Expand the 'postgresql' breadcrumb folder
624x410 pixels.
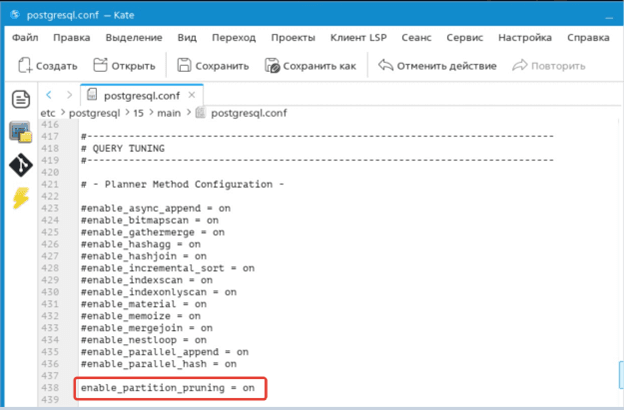coord(95,113)
